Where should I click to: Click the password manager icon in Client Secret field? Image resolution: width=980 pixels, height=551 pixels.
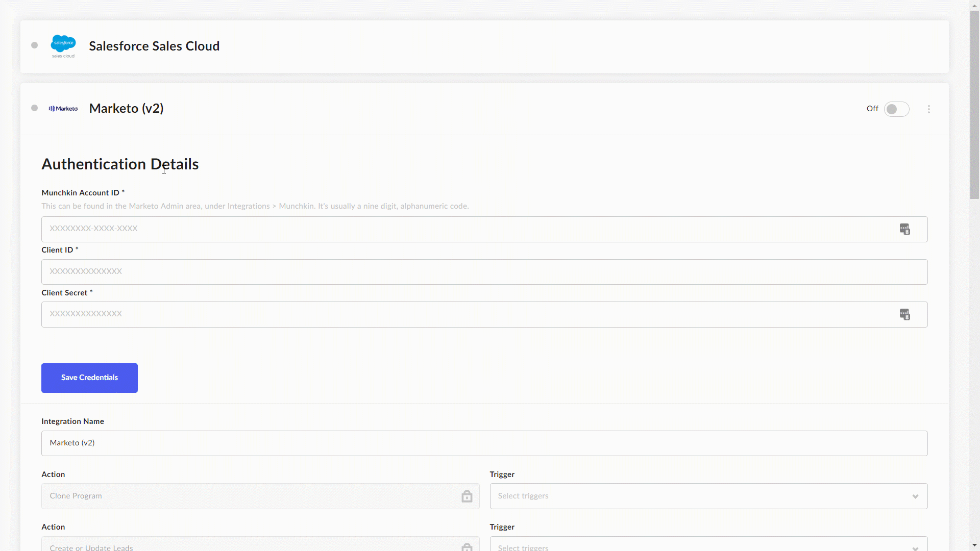(904, 314)
